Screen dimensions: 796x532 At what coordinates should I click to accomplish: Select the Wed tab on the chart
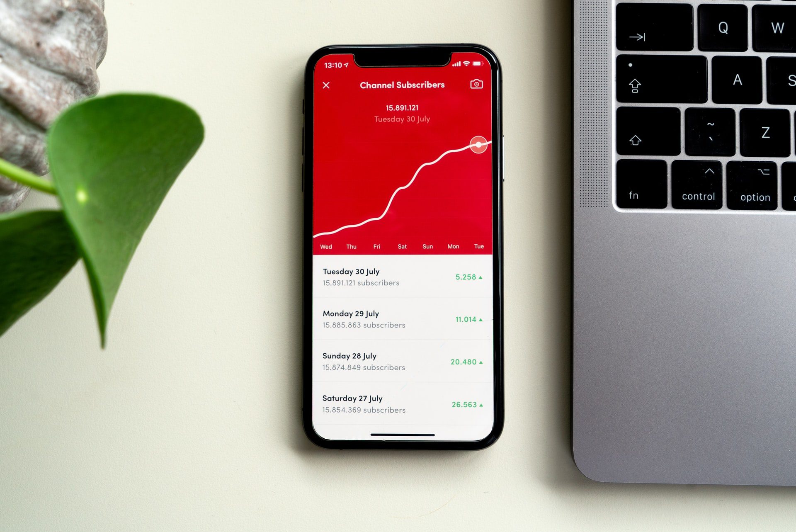point(325,246)
